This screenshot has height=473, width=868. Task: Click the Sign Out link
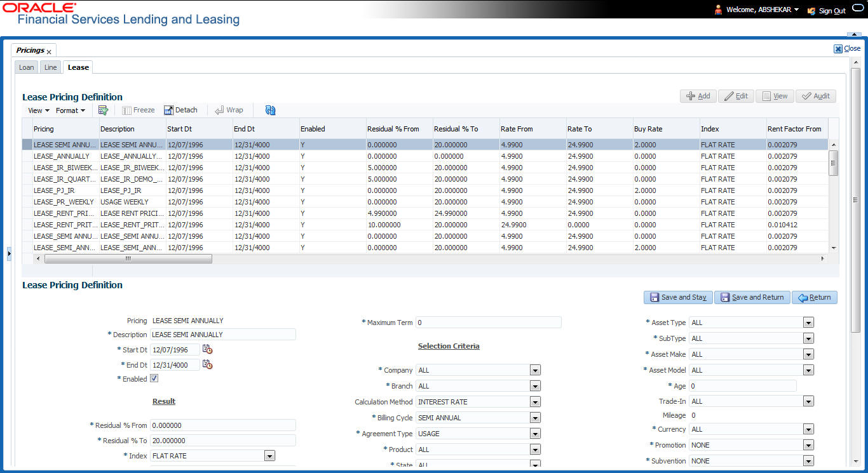pos(832,11)
